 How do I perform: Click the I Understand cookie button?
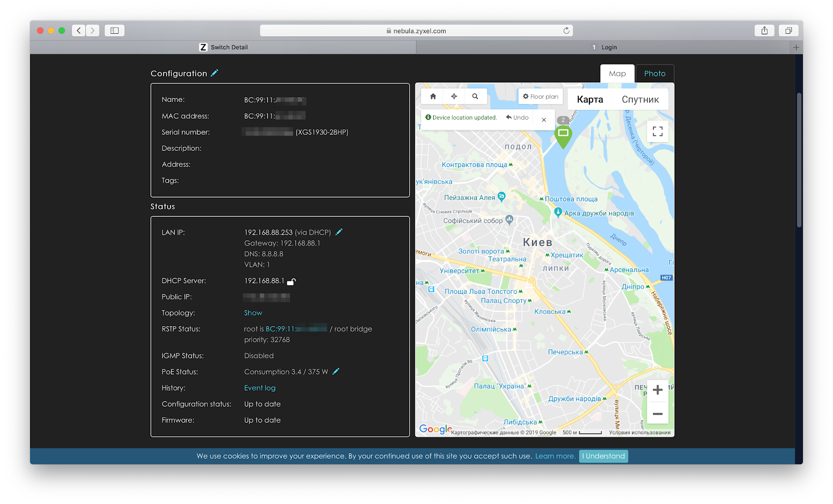click(x=603, y=456)
